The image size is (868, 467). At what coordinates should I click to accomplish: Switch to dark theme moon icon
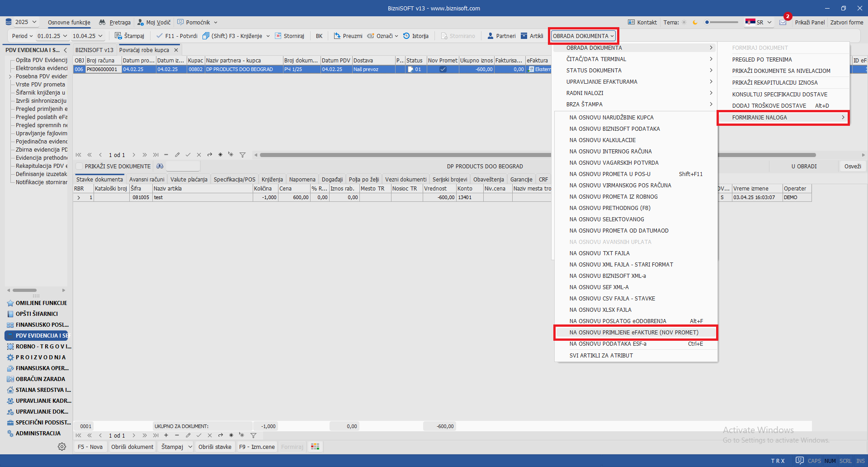(x=695, y=22)
